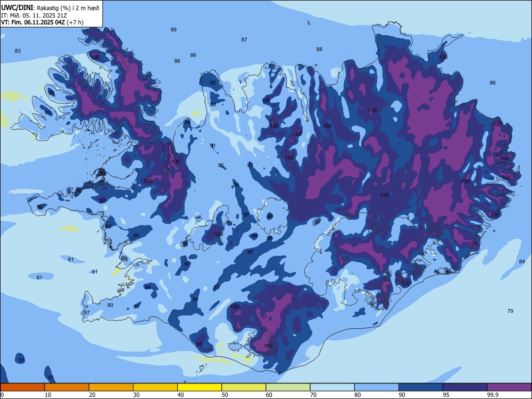Click the legend scale label 30
Screen dimensions: 532x399
coord(136,395)
